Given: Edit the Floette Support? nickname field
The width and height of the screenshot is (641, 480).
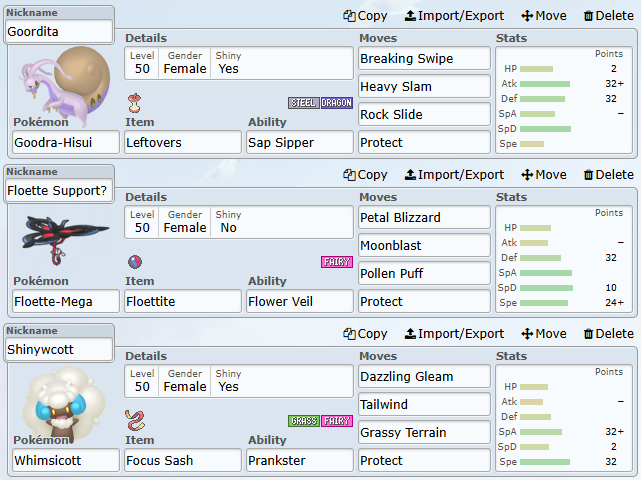Looking at the screenshot, I should point(59,191).
